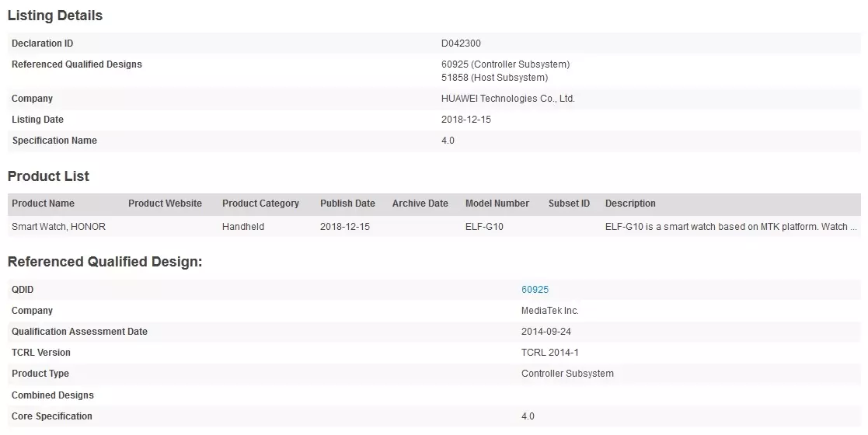Viewport: 868px width, 435px height.
Task: Click the Description column header
Action: pyautogui.click(x=630, y=203)
